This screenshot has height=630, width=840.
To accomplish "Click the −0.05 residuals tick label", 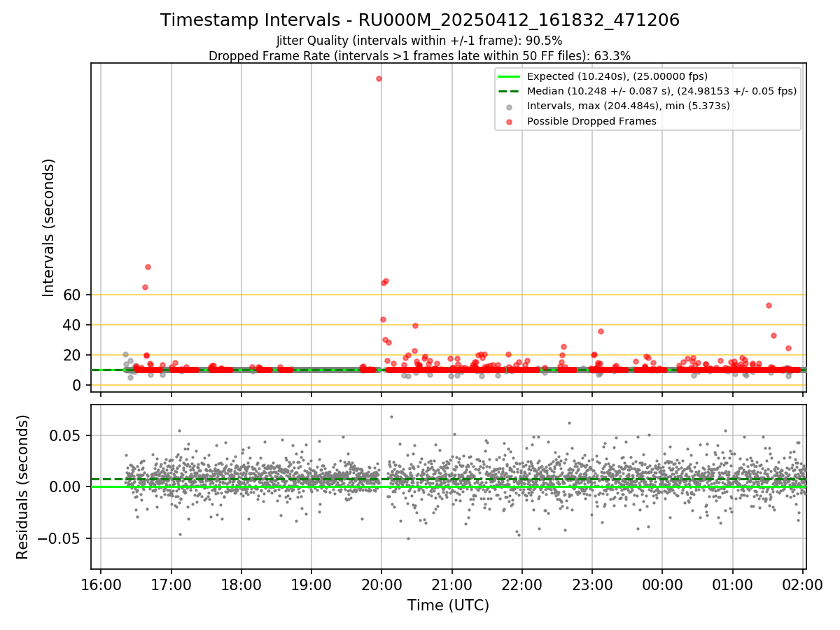I will [x=61, y=538].
